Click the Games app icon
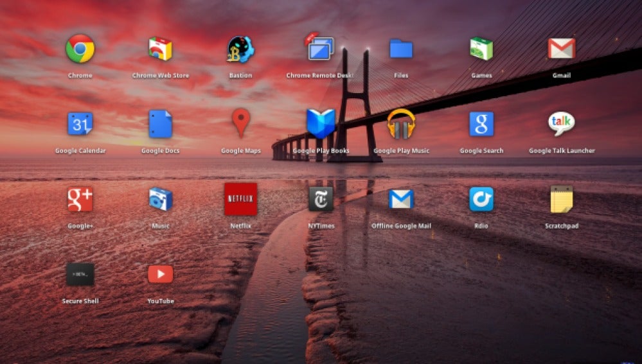642x364 pixels. point(481,49)
